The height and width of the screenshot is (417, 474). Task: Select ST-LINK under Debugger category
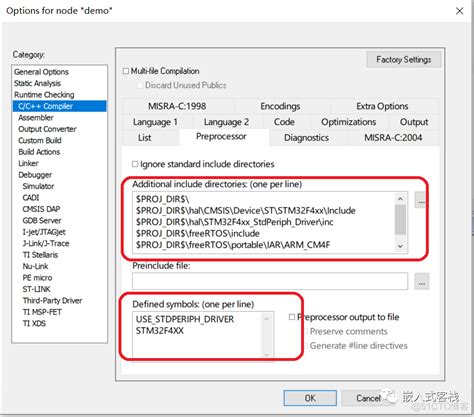[36, 289]
